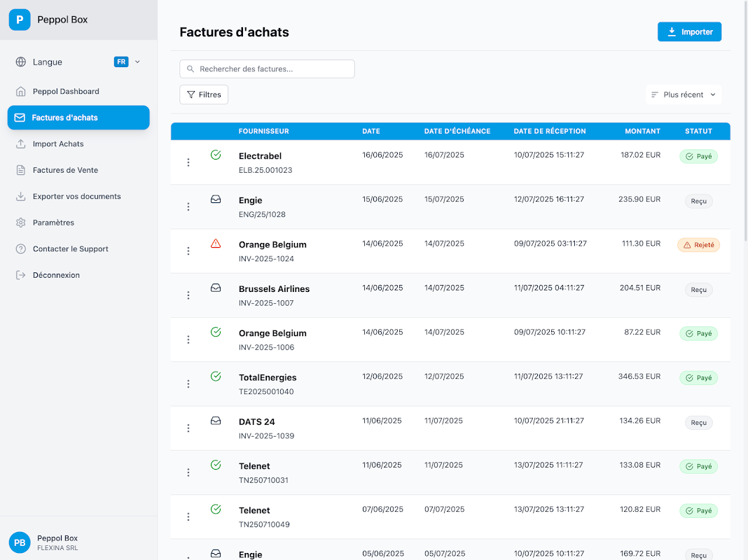Viewport: 748px width, 560px height.
Task: Open the three-dot menu for Telenet TN250710049
Action: click(x=188, y=517)
